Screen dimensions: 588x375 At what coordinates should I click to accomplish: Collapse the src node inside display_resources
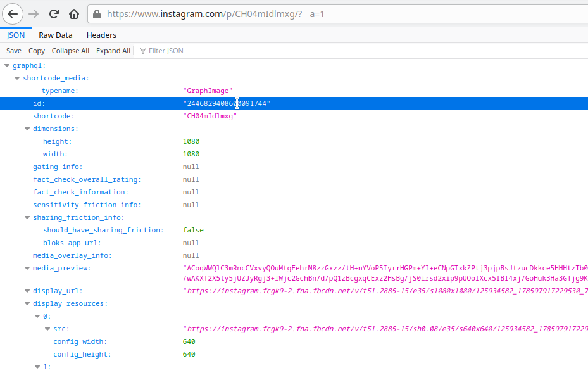coord(47,329)
